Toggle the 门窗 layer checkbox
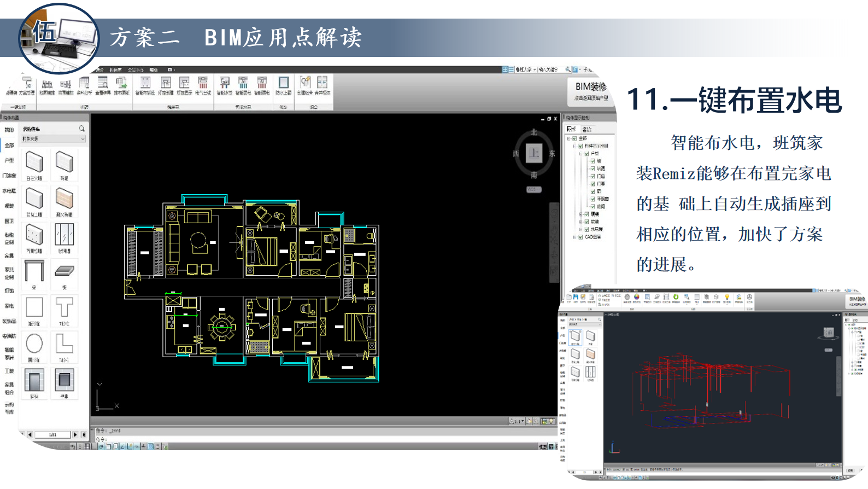The height and width of the screenshot is (489, 868). [593, 176]
